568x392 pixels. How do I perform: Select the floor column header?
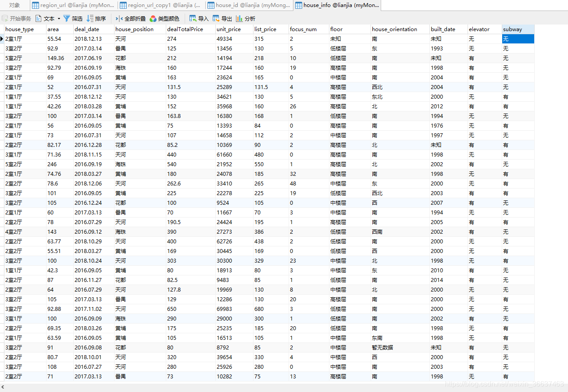[350, 29]
